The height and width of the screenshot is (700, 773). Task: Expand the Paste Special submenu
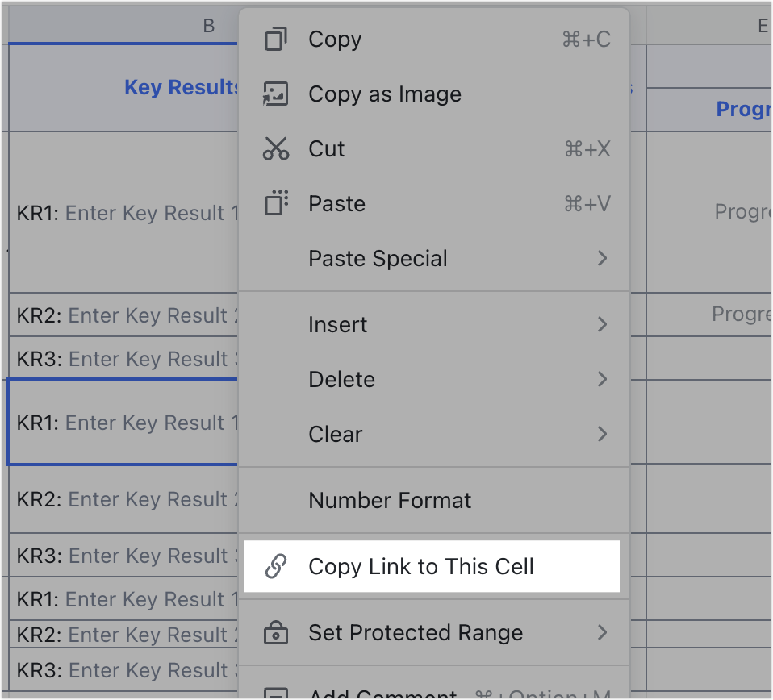603,258
